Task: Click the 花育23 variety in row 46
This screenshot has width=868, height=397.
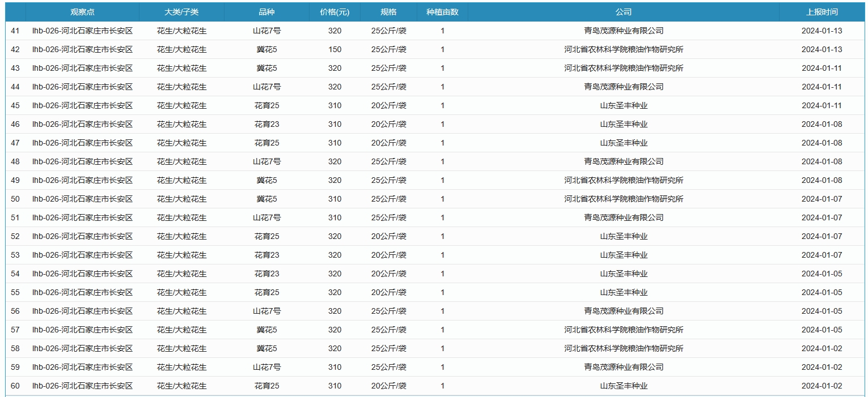Action: pyautogui.click(x=266, y=124)
